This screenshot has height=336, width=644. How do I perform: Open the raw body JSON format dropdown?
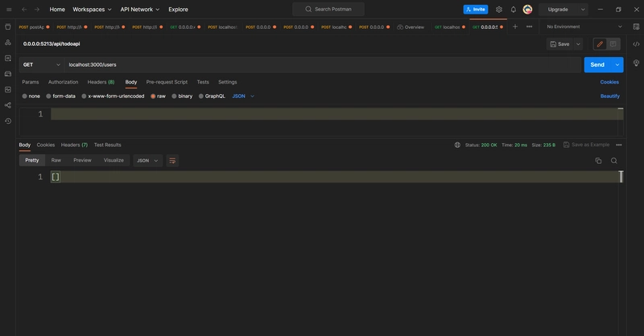[x=243, y=96]
